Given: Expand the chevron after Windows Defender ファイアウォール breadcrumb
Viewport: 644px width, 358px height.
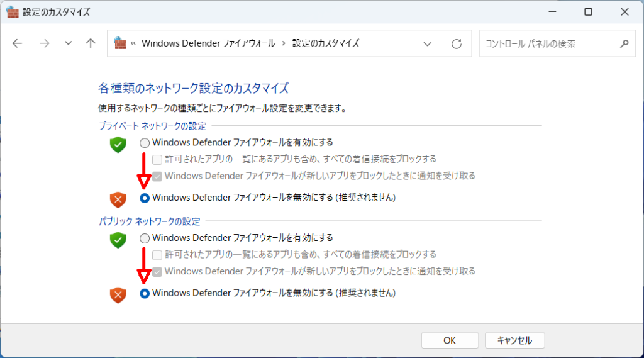Looking at the screenshot, I should (284, 43).
